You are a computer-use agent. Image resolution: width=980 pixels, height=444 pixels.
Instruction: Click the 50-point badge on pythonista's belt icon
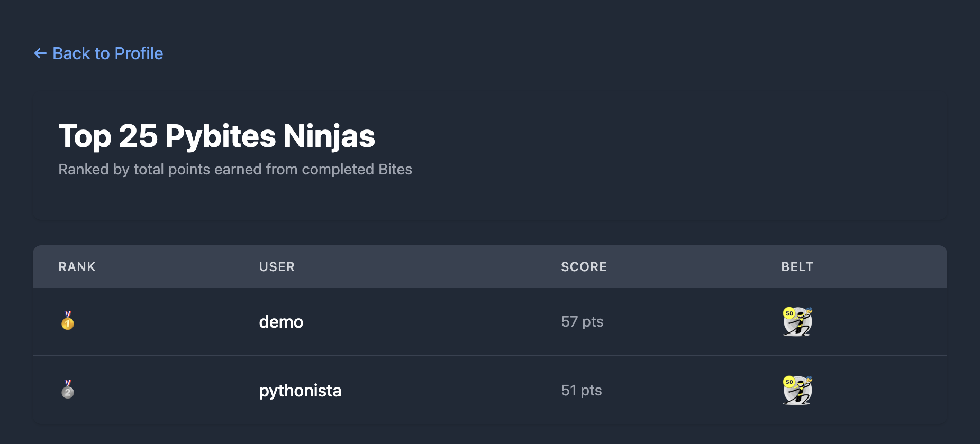point(788,382)
